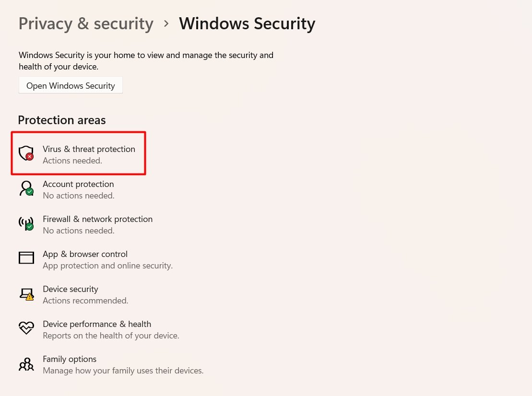Screen dimensions: 532x396
Task: Click the App & browser control window icon
Action: [26, 257]
